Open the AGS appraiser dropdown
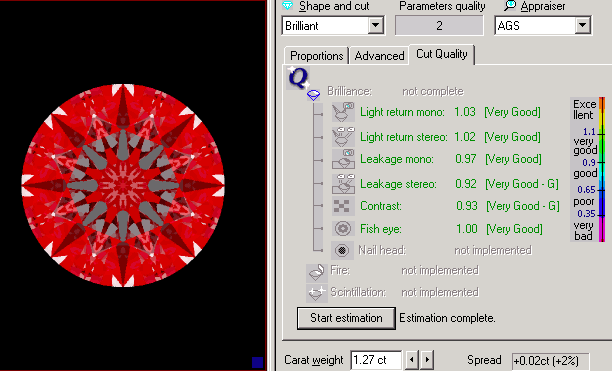 point(582,26)
